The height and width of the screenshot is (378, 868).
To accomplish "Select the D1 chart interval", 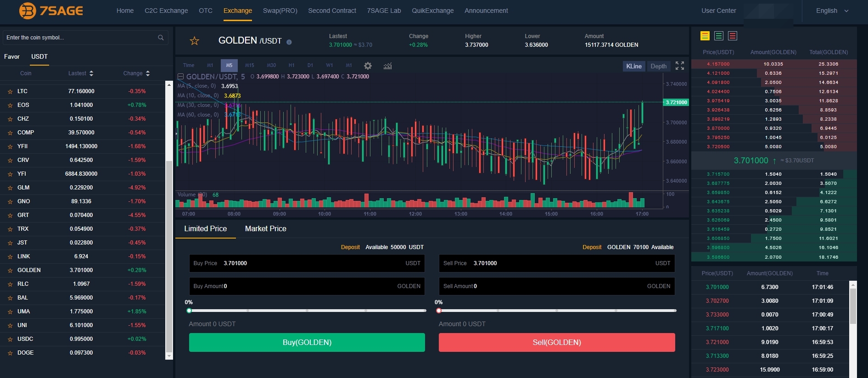I will (310, 66).
